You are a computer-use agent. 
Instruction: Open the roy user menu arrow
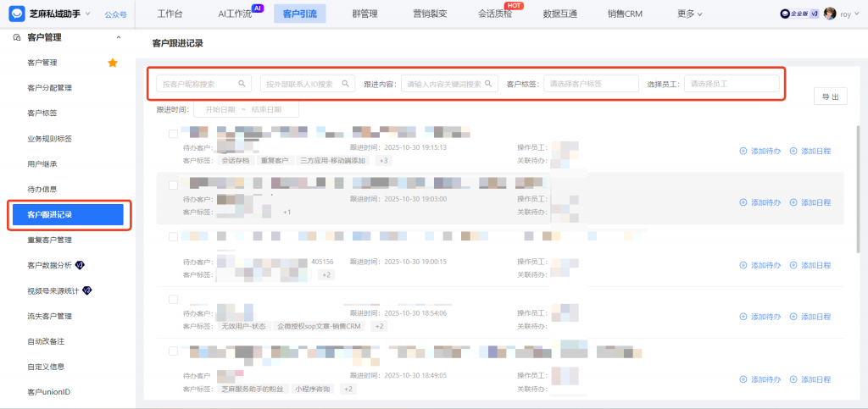point(858,14)
